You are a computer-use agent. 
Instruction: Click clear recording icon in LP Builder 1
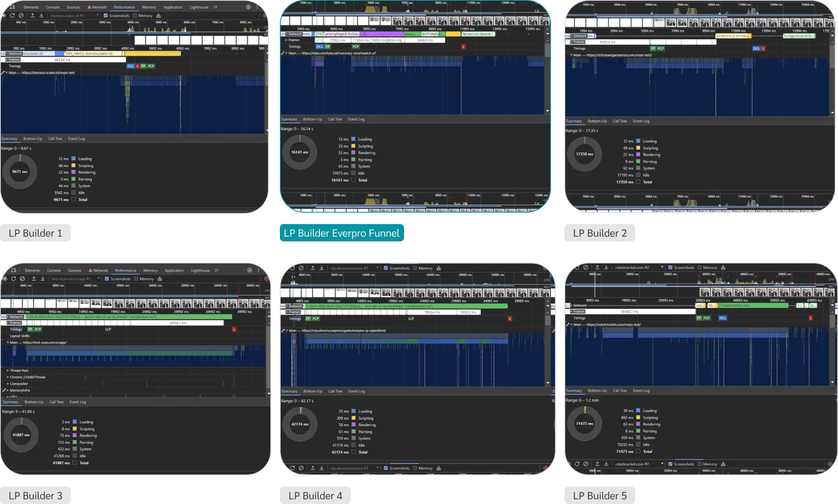point(21,16)
